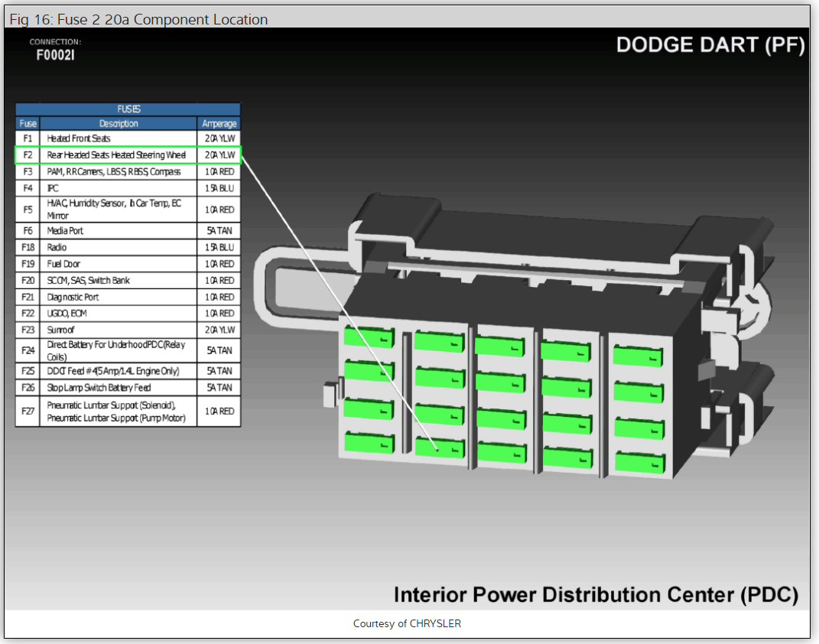Select the F3 fuse cell
819x644 pixels.
28,172
